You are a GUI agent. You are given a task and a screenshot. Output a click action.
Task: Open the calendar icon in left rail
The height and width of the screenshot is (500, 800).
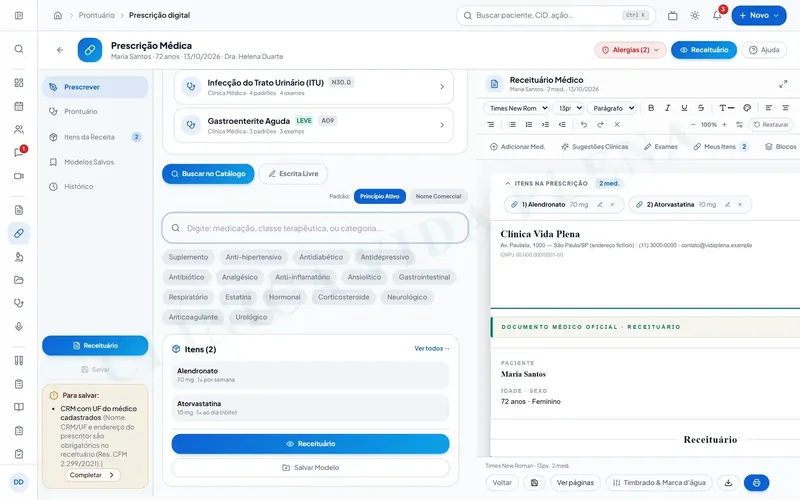[x=19, y=106]
